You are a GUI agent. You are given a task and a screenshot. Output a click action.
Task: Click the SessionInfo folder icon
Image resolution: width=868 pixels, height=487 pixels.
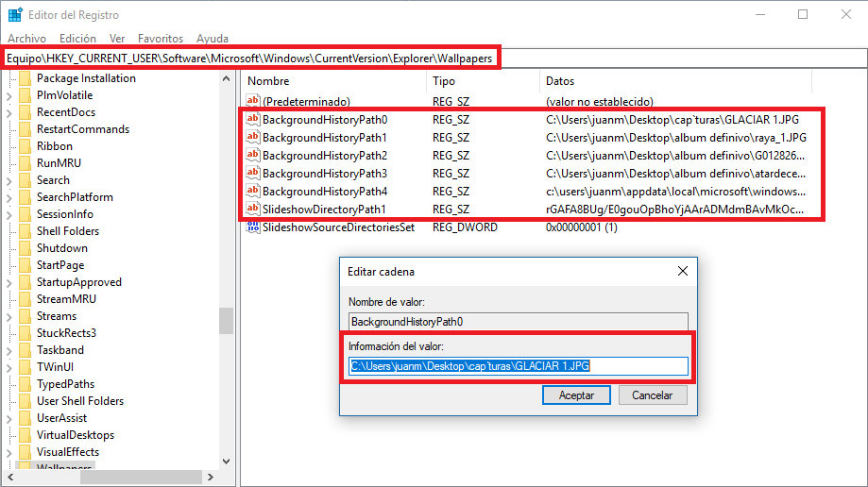(25, 214)
